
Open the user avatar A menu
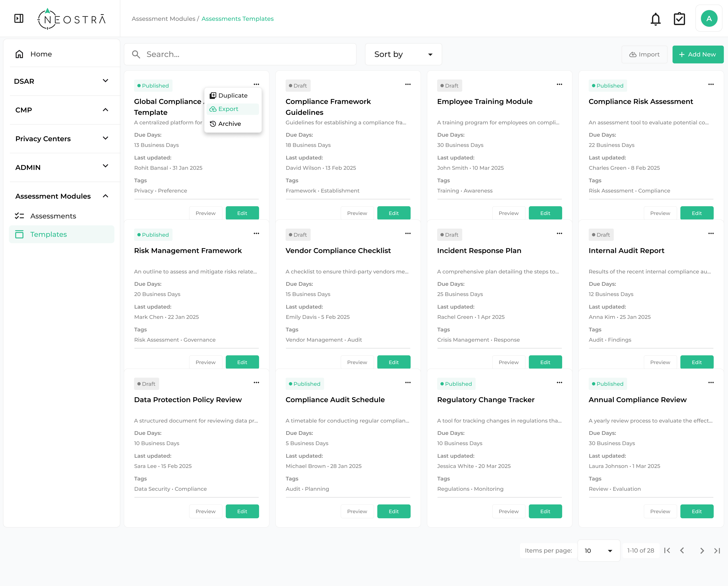coord(709,19)
